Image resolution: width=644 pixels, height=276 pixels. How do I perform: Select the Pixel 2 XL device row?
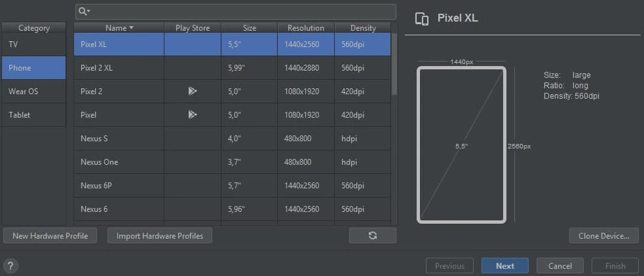[x=232, y=67]
